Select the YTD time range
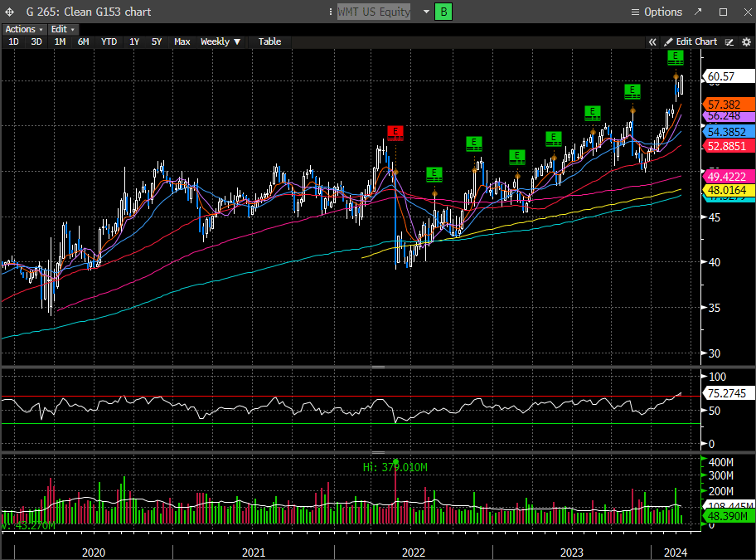756x560 pixels. [109, 41]
